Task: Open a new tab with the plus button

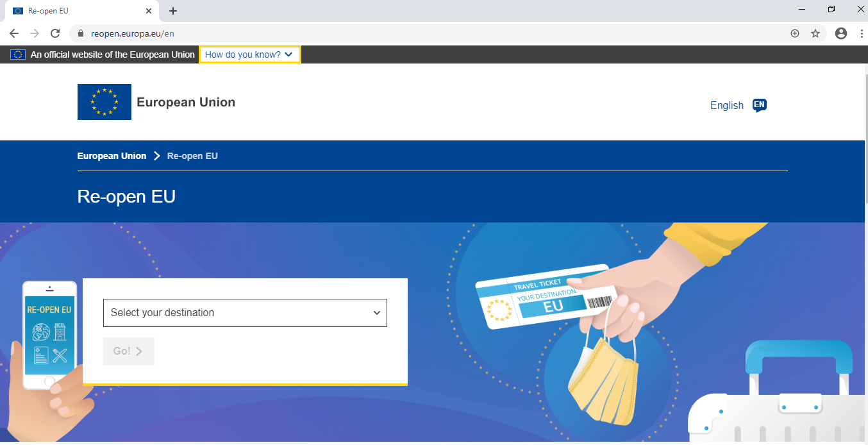Action: (173, 11)
